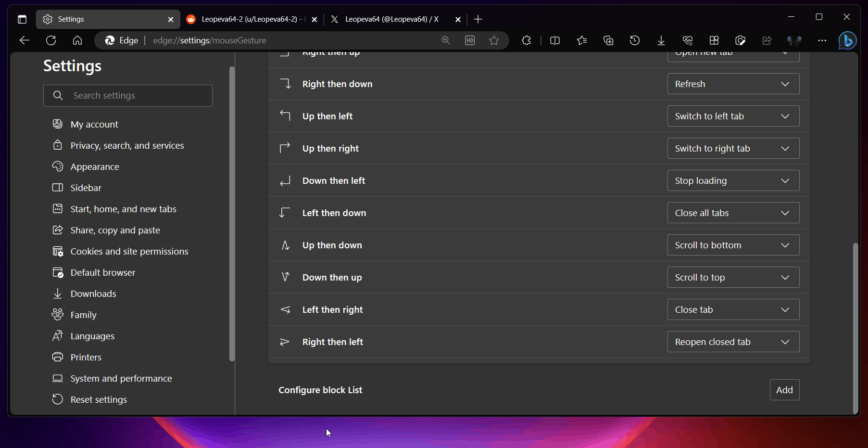Go back with the back arrow
Viewport: 868px width, 448px height.
pos(25,40)
